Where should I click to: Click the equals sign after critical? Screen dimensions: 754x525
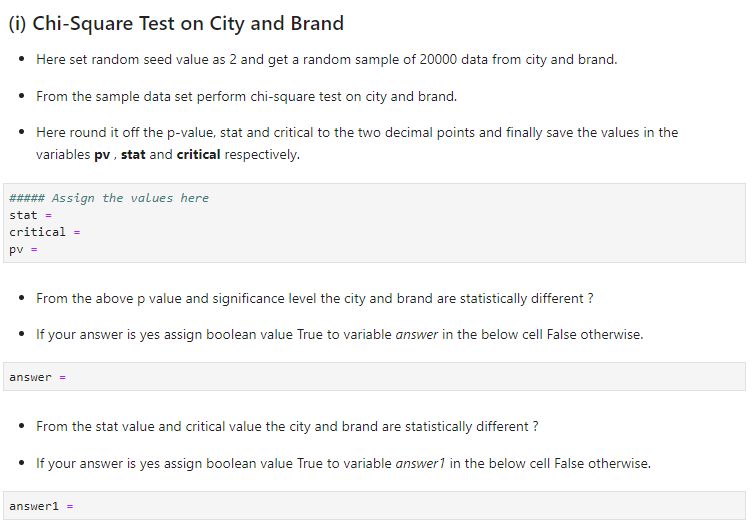(77, 233)
